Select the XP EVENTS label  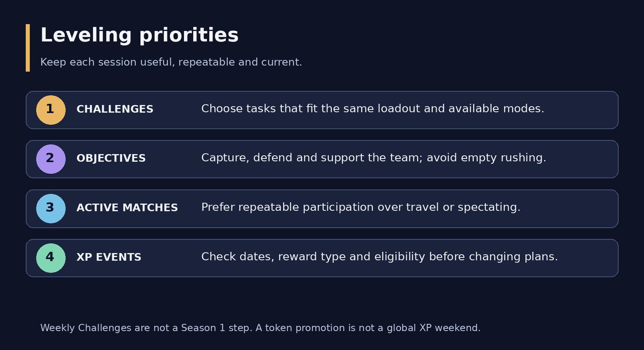coord(109,257)
